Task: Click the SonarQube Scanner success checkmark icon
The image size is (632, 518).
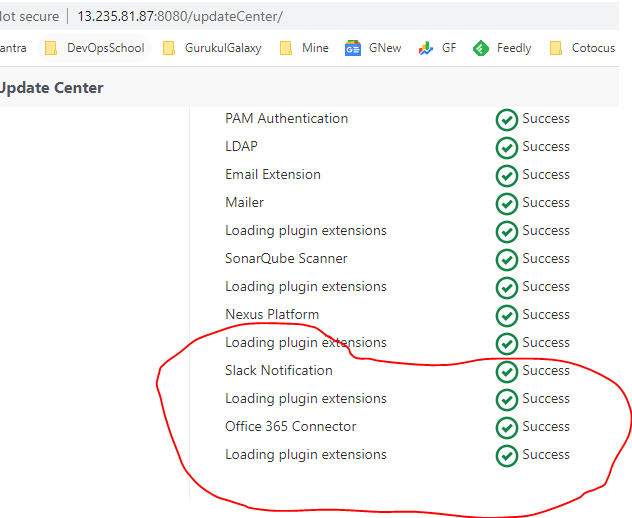Action: pyautogui.click(x=506, y=260)
